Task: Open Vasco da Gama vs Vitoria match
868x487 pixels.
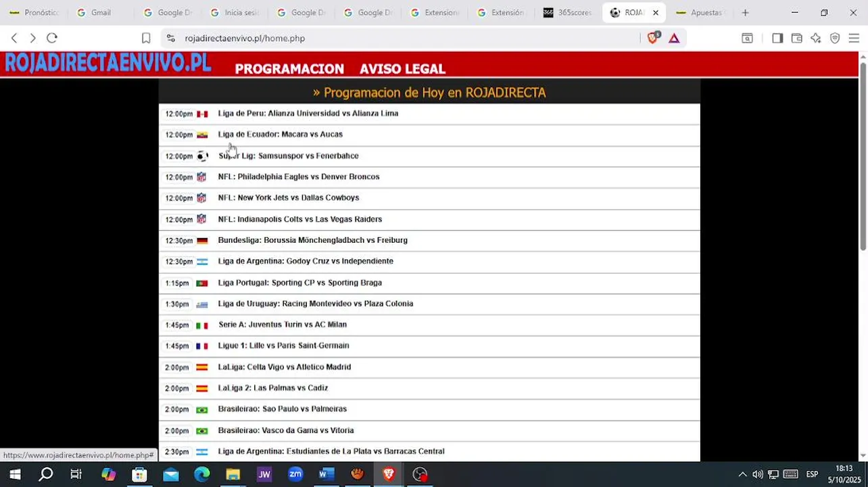Action: coord(286,430)
